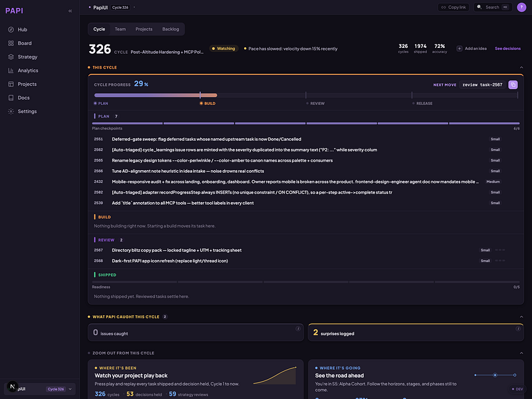Click the Next.js N badge
The width and height of the screenshot is (532, 399).
[13, 386]
